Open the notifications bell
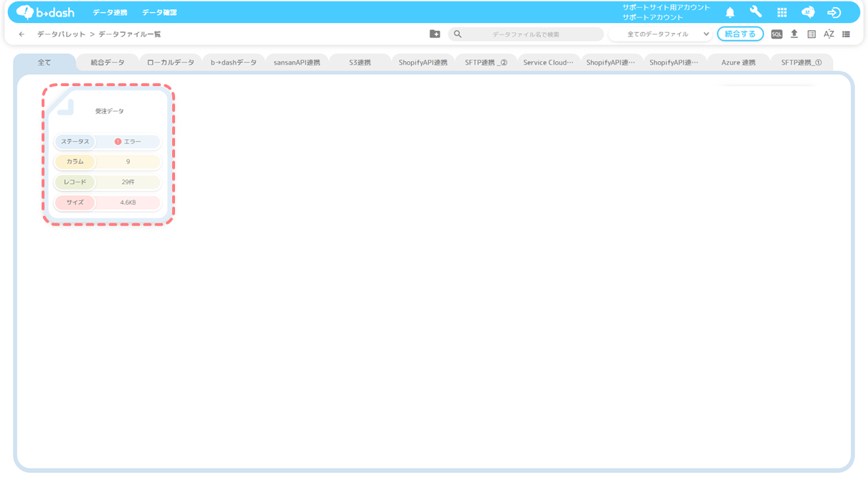 pos(730,12)
